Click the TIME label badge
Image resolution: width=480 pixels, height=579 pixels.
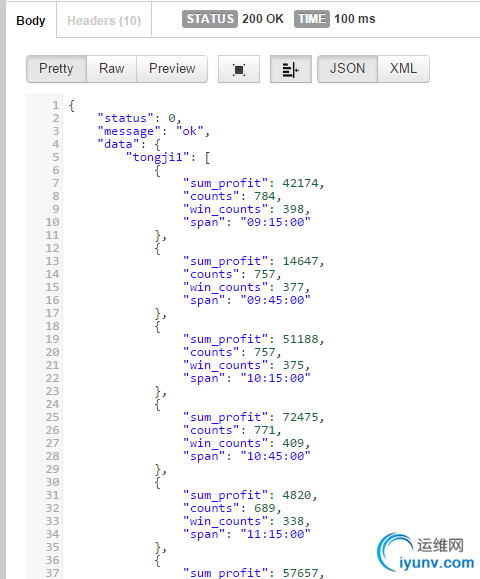click(312, 19)
